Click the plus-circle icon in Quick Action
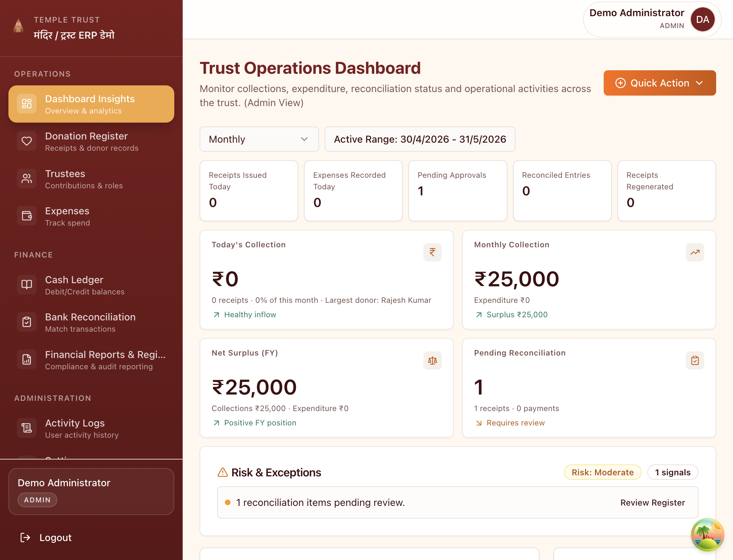The height and width of the screenshot is (560, 733). (621, 83)
